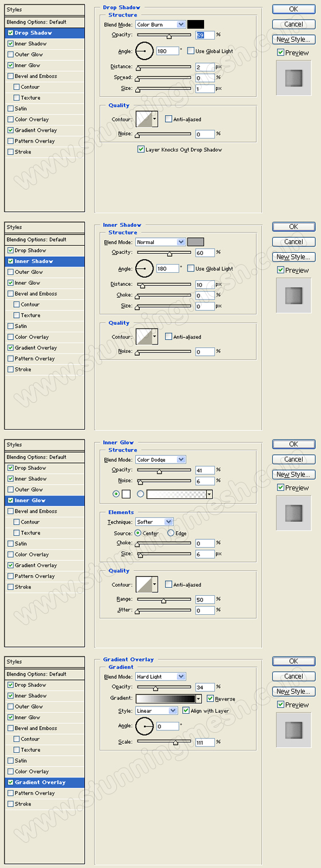Viewport: 321px width, 868px height.
Task: Open the Hard Light blend mode dropdown
Action: pos(160,677)
